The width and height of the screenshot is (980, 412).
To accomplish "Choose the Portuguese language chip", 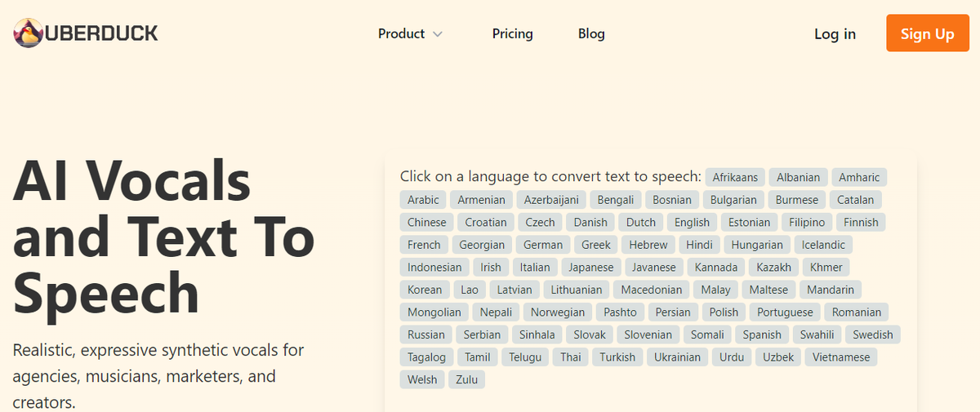I will point(785,312).
